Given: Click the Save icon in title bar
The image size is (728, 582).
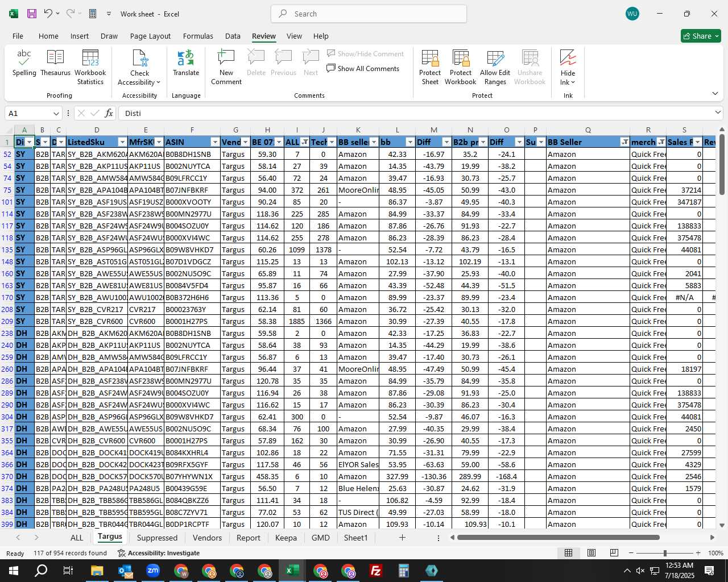Looking at the screenshot, I should click(x=32, y=14).
